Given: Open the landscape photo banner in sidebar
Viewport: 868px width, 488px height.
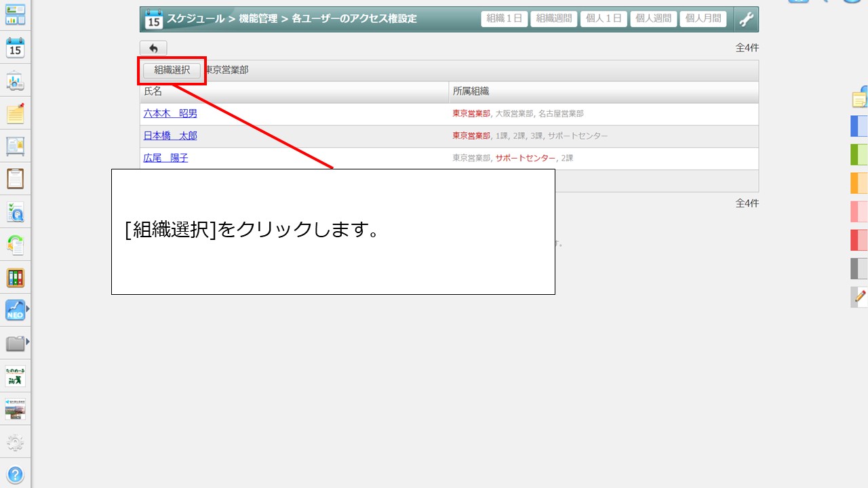Looking at the screenshot, I should click(15, 409).
